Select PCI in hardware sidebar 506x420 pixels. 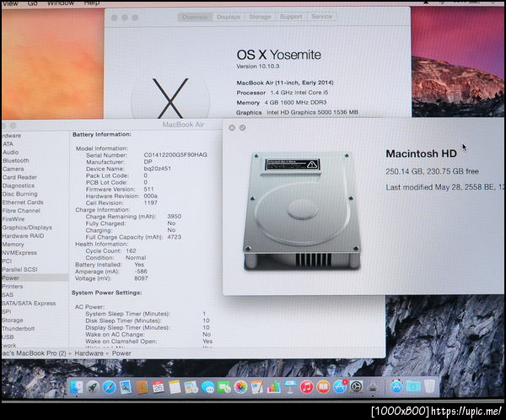tap(7, 261)
